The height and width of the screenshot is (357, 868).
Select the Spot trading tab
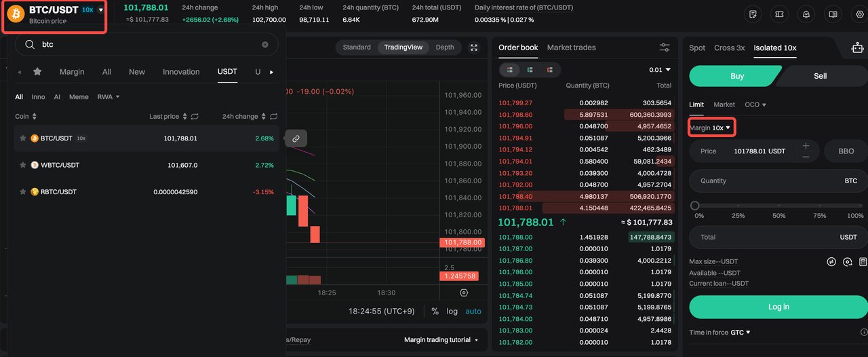[x=697, y=48]
